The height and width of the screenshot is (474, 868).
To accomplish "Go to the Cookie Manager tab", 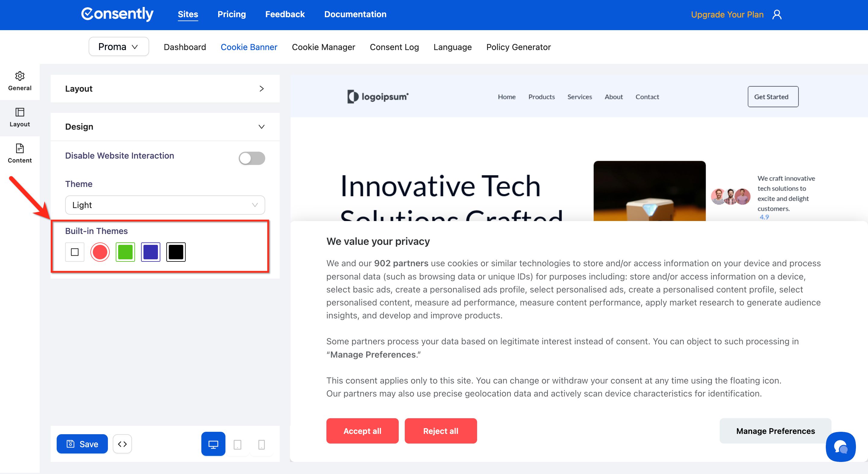I will coord(323,47).
